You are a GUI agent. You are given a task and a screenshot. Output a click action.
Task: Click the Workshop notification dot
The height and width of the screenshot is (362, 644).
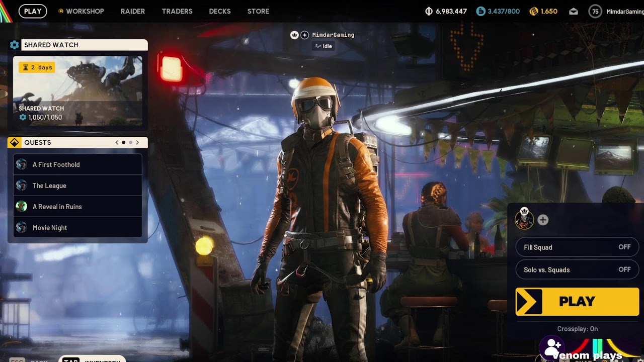coord(61,11)
